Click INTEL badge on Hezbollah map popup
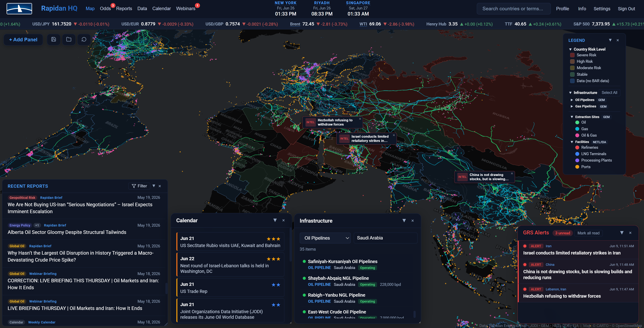The height and width of the screenshot is (328, 644). pyautogui.click(x=311, y=122)
